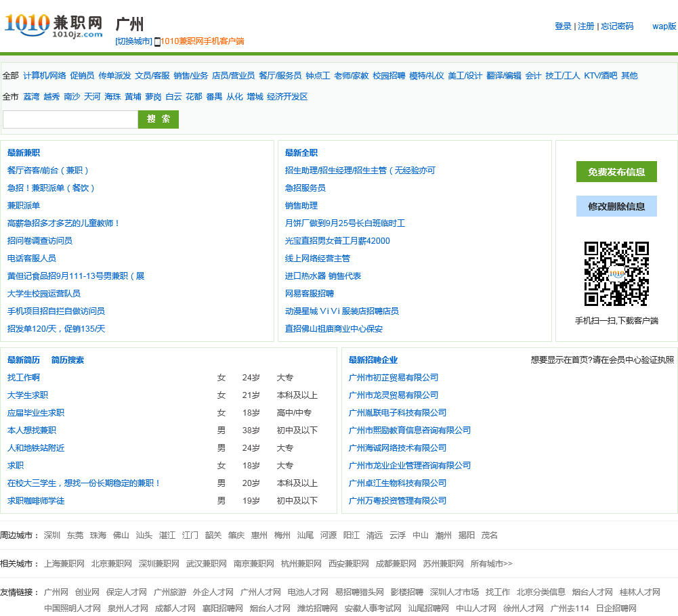Open 网易客服招聘 job

pos(310,294)
